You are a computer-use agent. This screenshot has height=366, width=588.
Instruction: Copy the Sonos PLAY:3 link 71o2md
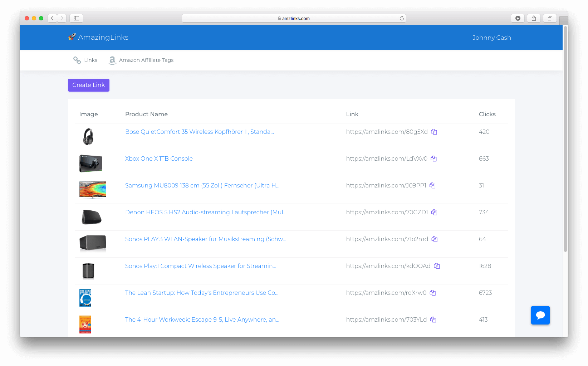click(x=435, y=239)
